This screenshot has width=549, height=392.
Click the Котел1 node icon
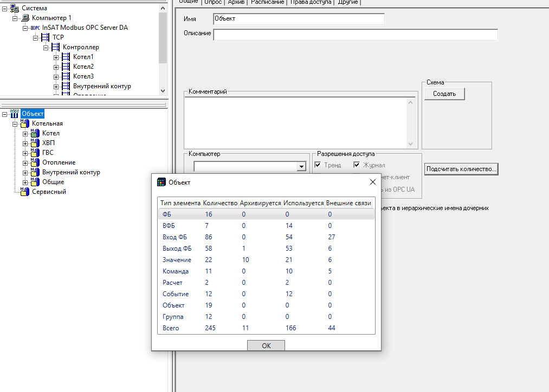click(66, 57)
